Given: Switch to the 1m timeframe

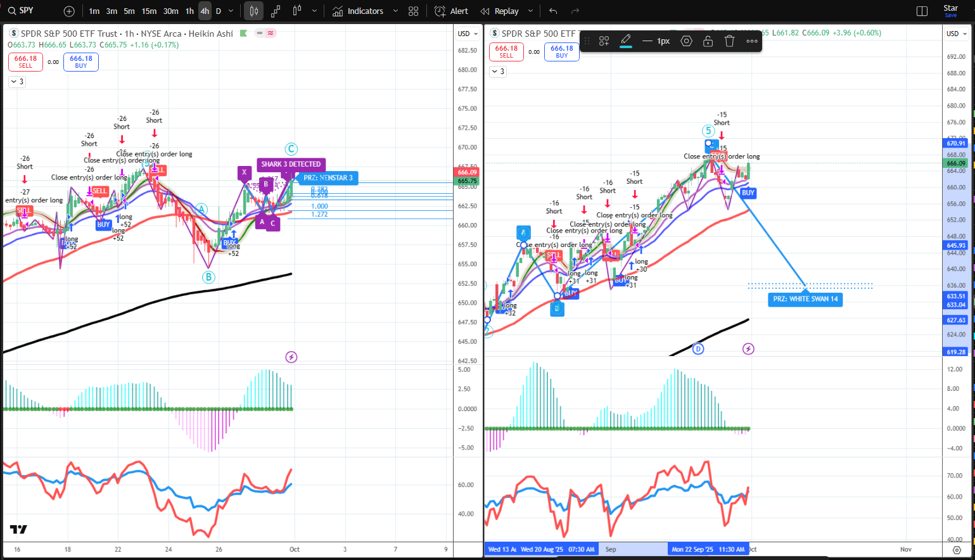Looking at the screenshot, I should [94, 11].
